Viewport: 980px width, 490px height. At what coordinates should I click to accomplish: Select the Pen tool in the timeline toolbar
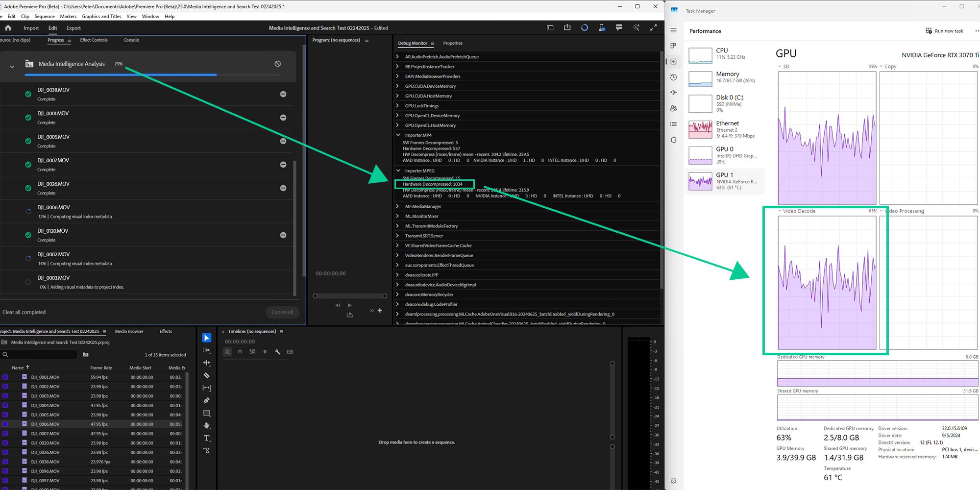[206, 400]
